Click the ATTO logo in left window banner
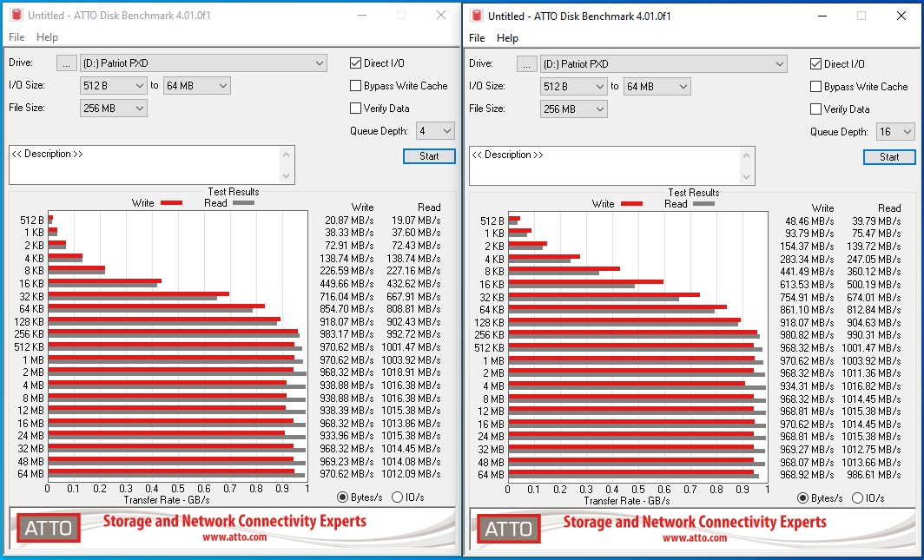Screen dimensions: 924x560 click(48, 528)
